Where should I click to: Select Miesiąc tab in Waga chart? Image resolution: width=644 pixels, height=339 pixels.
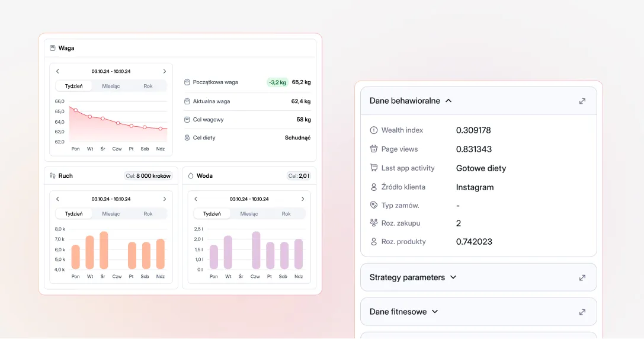click(111, 86)
